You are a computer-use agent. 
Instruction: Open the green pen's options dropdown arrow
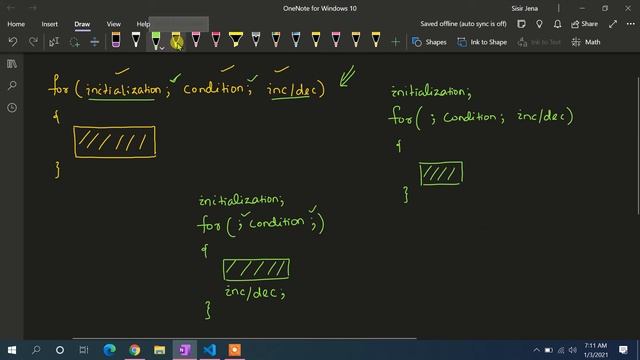pos(162,48)
